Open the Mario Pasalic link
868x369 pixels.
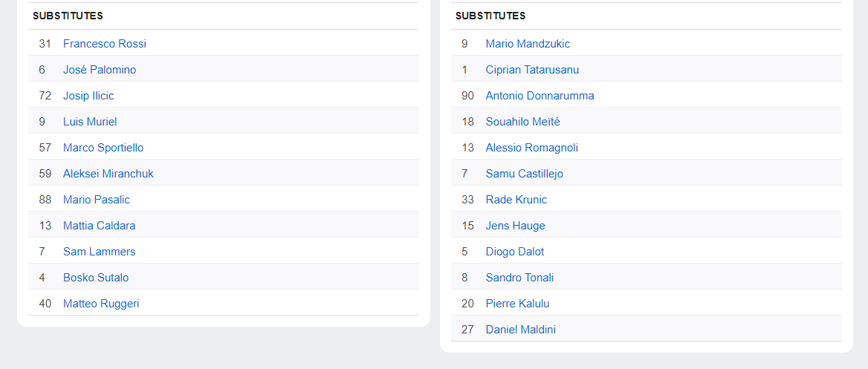point(97,200)
